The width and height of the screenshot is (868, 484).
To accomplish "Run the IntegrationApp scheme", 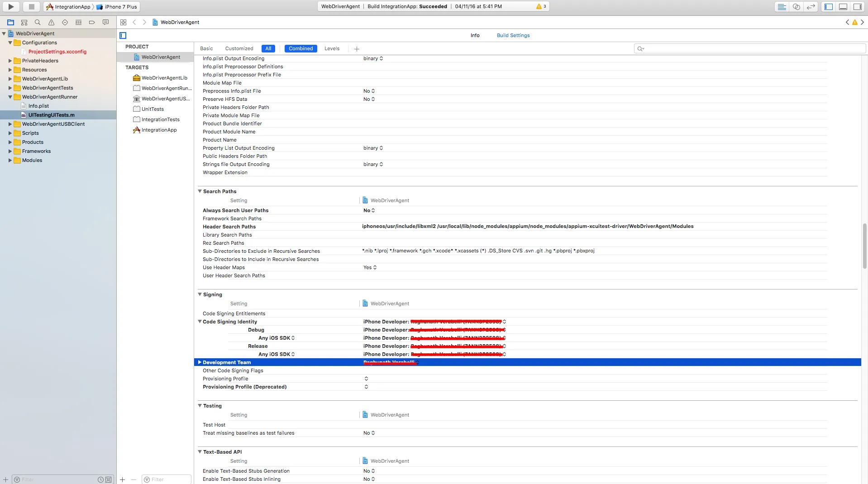I will [11, 7].
